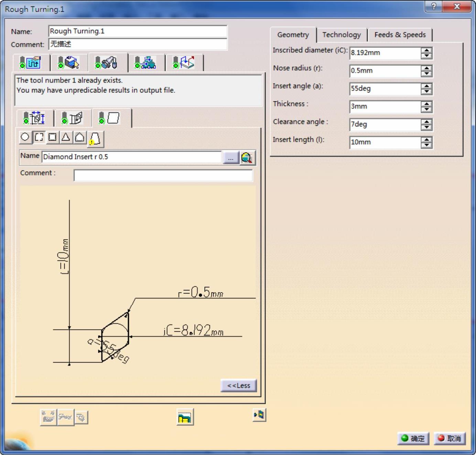Screen dimensions: 476x455
Task: Open the Geometry selection tab icon
Action: pyautogui.click(x=69, y=63)
